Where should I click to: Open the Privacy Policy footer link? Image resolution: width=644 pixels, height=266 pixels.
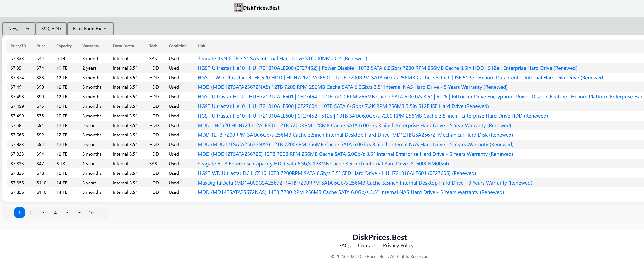(398, 245)
